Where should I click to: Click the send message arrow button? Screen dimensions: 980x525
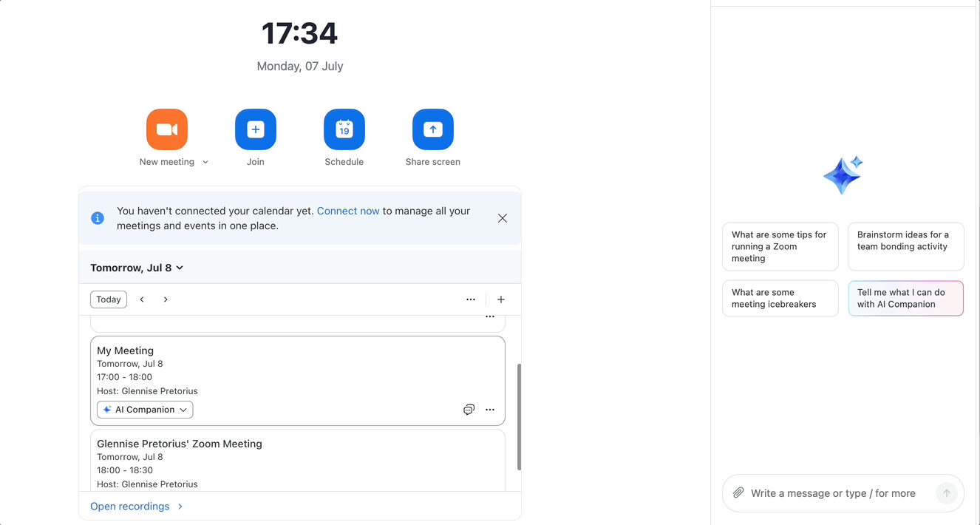[x=947, y=493]
